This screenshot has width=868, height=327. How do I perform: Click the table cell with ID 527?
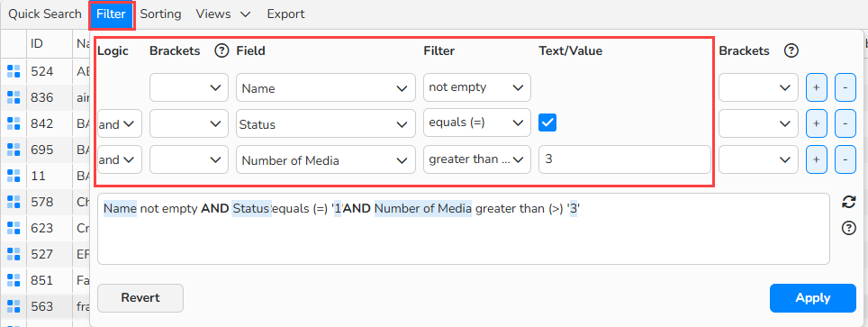pyautogui.click(x=50, y=254)
